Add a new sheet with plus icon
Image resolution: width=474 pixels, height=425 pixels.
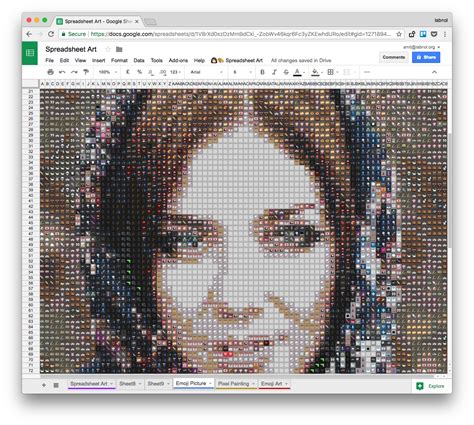(x=44, y=385)
